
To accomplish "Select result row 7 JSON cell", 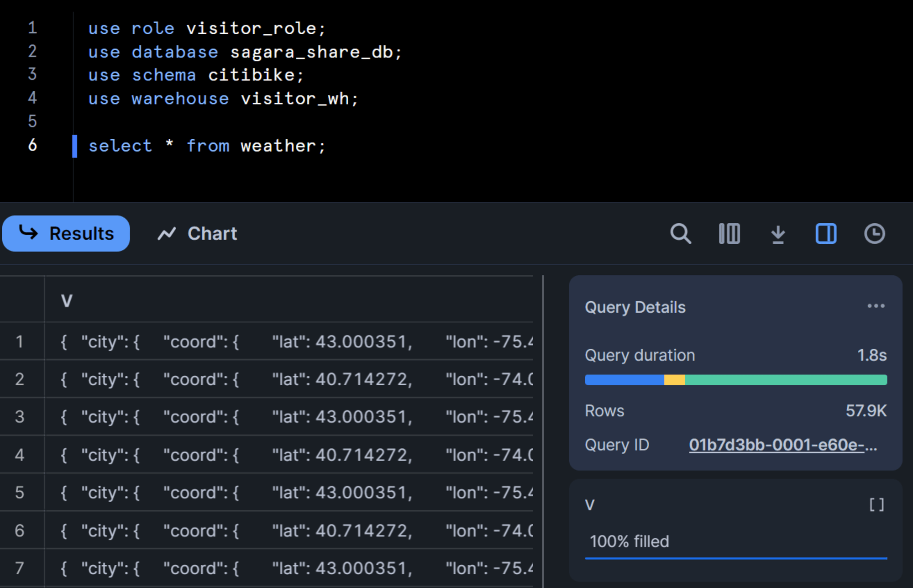I will click(x=289, y=568).
